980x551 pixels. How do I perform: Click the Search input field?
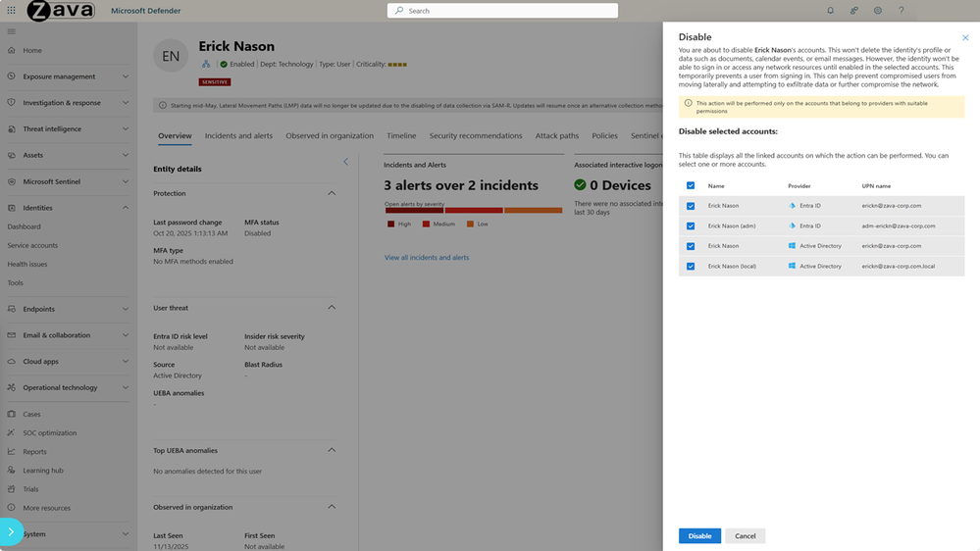click(x=502, y=11)
